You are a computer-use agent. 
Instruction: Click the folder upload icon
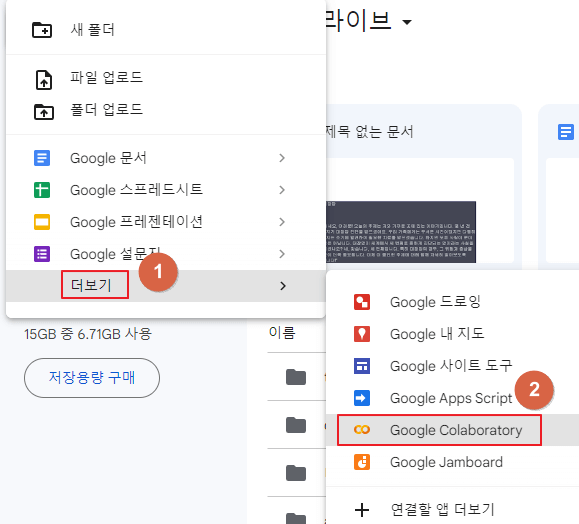click(44, 112)
